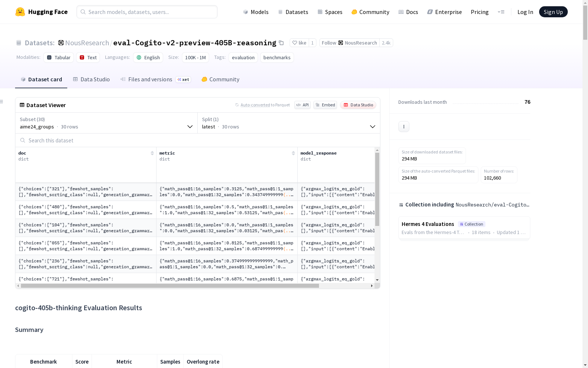Click the like count badge
The width and height of the screenshot is (588, 368).
[x=312, y=43]
